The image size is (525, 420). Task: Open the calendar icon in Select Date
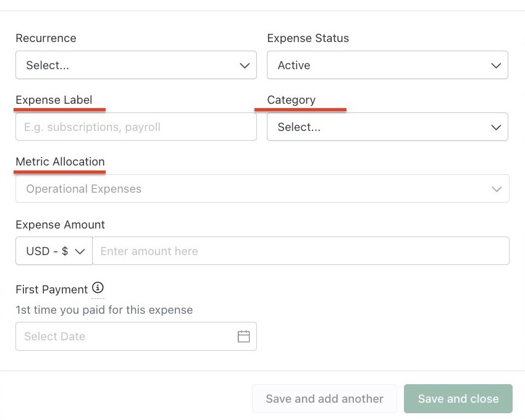tap(243, 336)
